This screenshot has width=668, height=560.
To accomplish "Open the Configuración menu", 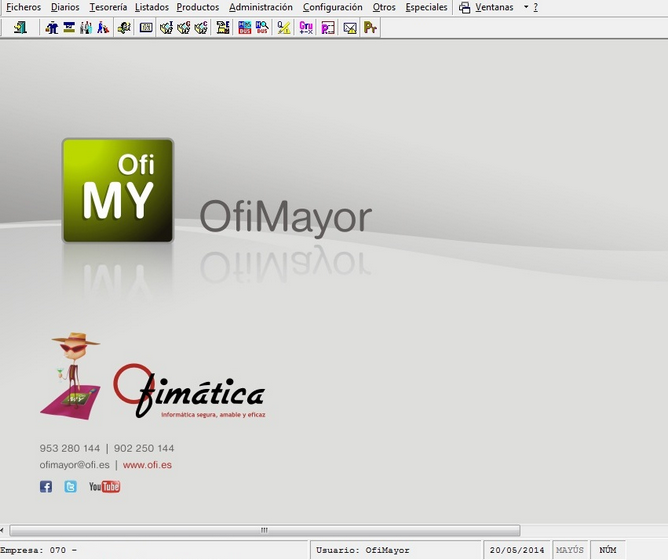I will point(332,7).
